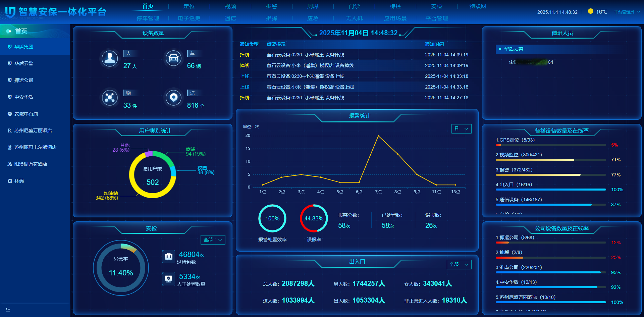644x317 pixels.
Task: Select 苏州尼盛万丽酒店 in the sidebar
Action: tap(33, 130)
